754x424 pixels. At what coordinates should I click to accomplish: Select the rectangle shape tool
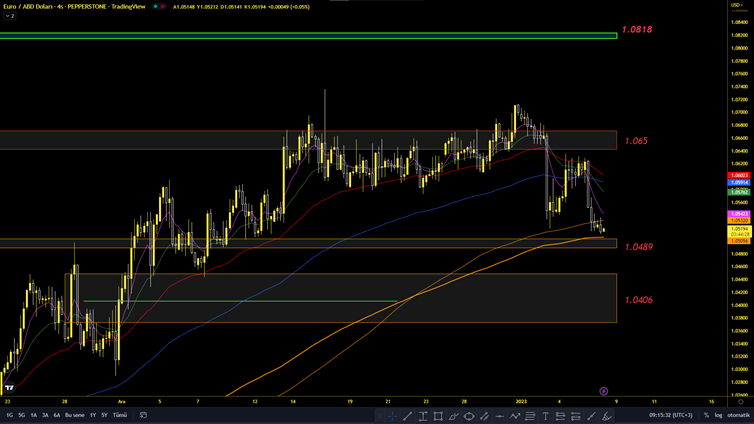[438, 416]
